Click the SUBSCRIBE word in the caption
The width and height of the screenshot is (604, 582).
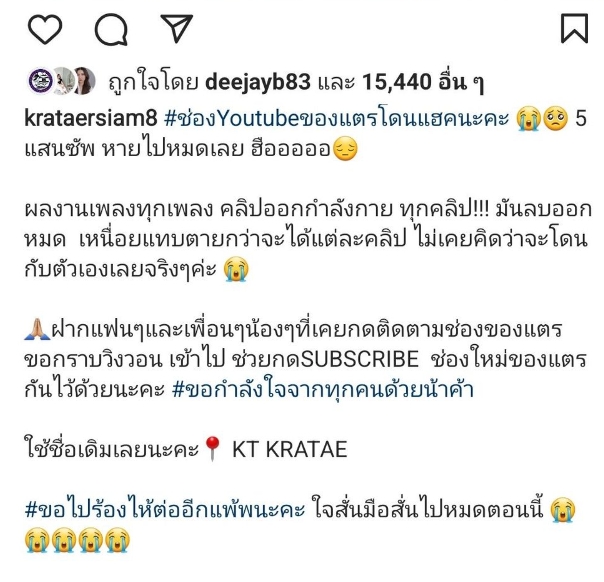click(359, 359)
